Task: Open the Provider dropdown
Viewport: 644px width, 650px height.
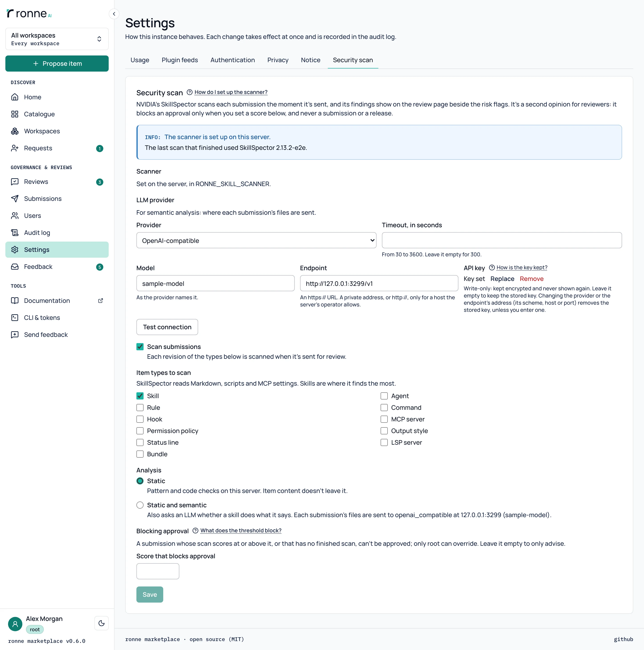Action: [256, 240]
